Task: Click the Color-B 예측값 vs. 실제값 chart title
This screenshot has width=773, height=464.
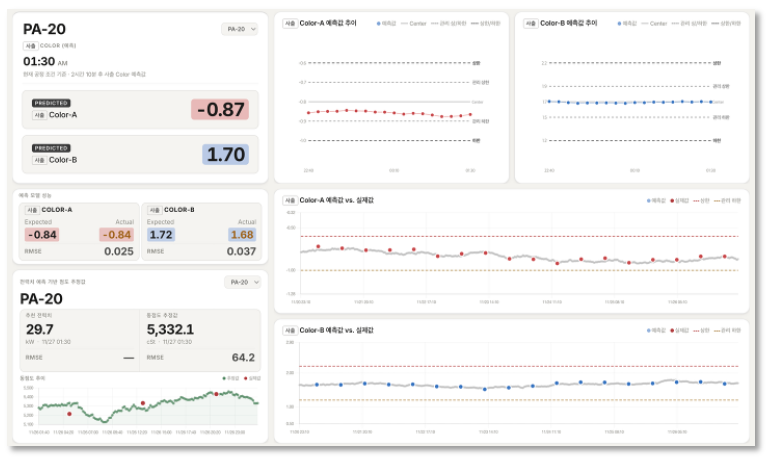Action: click(336, 330)
